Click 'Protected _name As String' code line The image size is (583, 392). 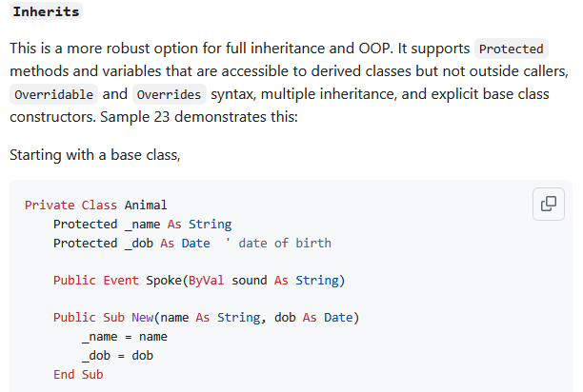pyautogui.click(x=142, y=224)
